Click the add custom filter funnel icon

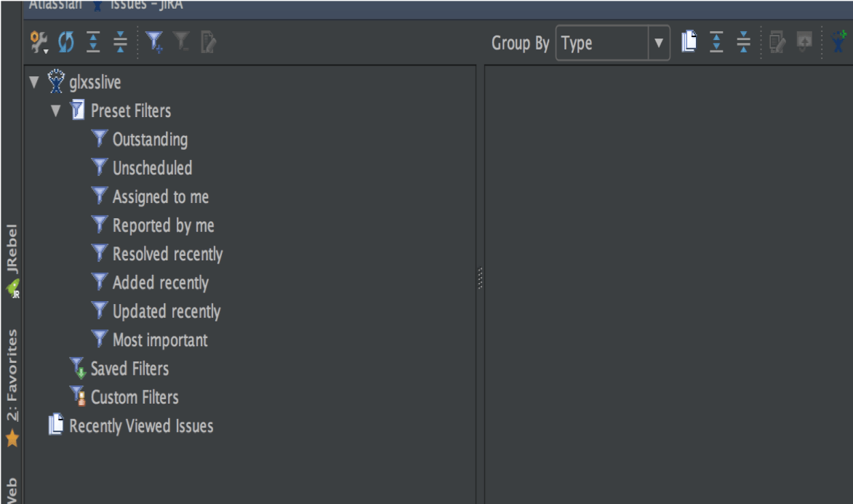(x=154, y=43)
